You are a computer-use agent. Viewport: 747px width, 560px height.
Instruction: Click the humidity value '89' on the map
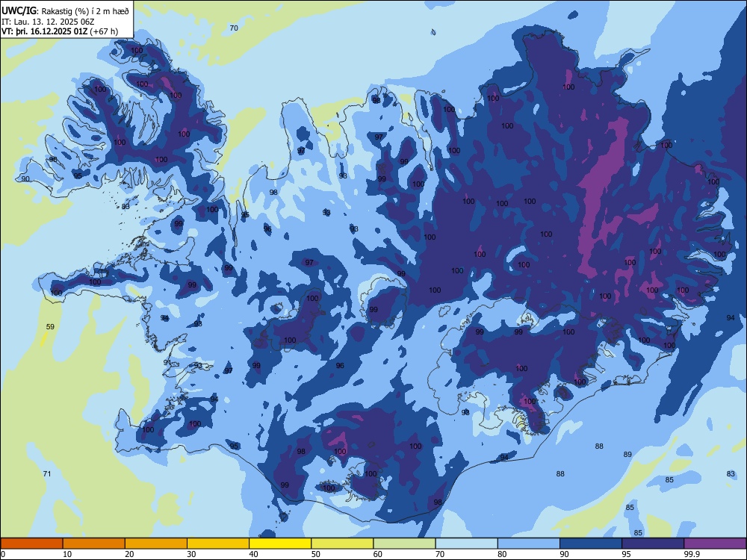tap(627, 454)
